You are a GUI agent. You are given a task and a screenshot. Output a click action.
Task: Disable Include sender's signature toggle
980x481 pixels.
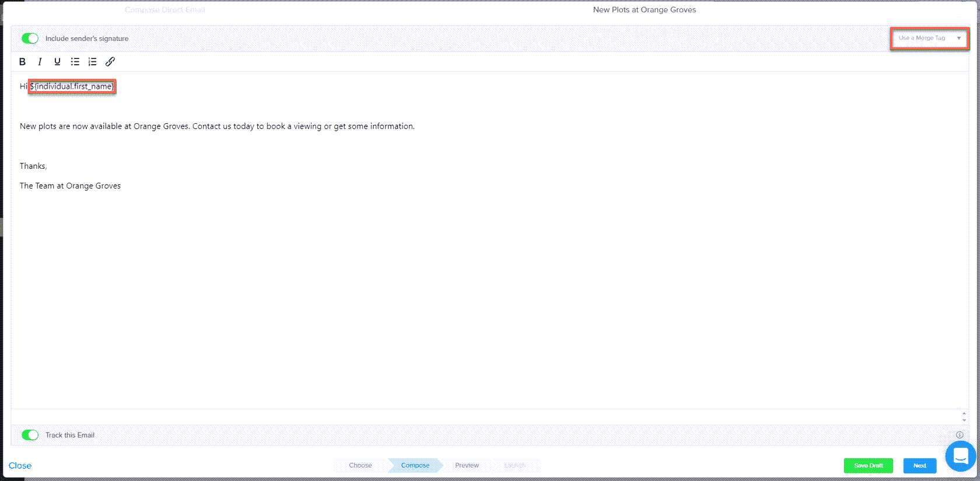tap(30, 39)
